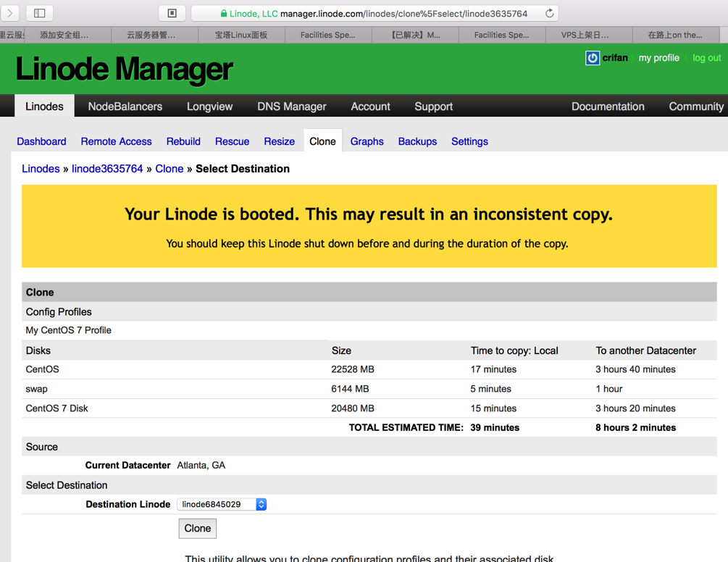This screenshot has width=728, height=562.
Task: Open the Documentation link in navbar
Action: coord(608,106)
